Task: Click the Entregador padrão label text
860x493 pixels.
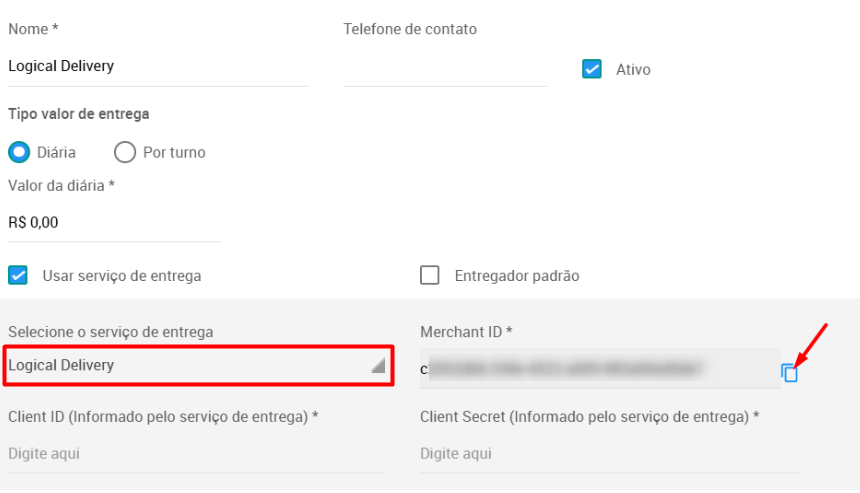Action: [x=517, y=276]
